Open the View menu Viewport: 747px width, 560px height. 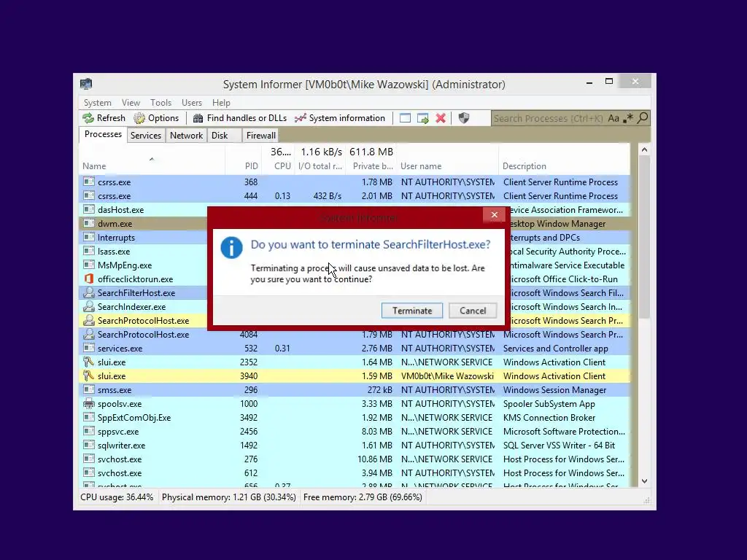pyautogui.click(x=131, y=103)
